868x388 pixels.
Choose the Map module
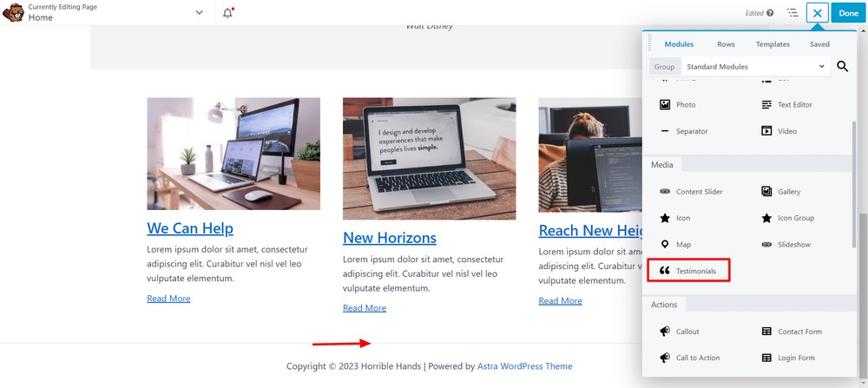point(676,244)
